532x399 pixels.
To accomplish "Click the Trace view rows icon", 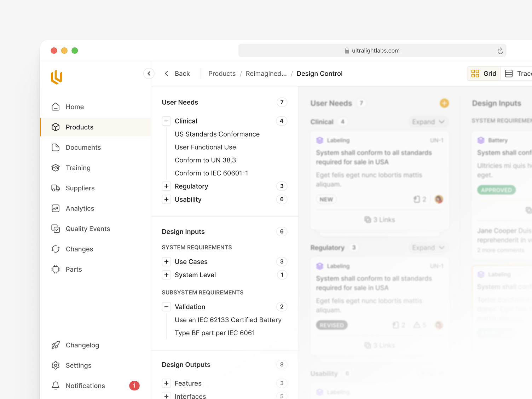I will [x=509, y=74].
